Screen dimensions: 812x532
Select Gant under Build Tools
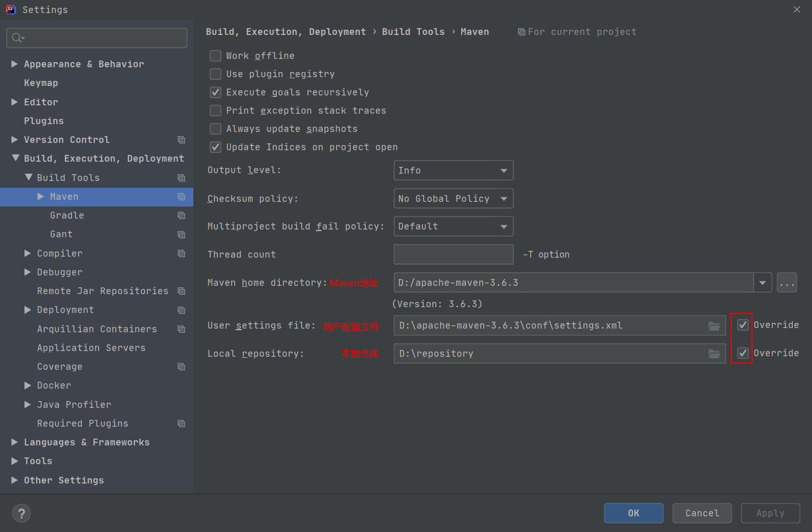point(61,234)
